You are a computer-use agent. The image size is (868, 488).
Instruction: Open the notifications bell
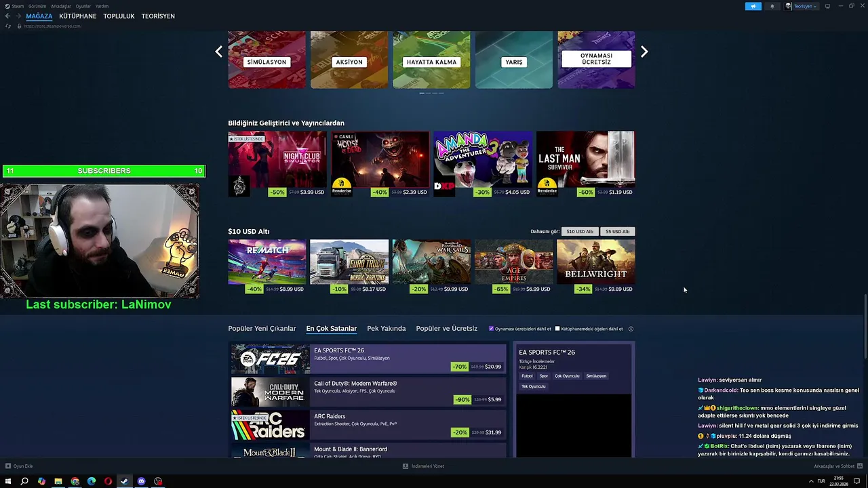pyautogui.click(x=772, y=6)
